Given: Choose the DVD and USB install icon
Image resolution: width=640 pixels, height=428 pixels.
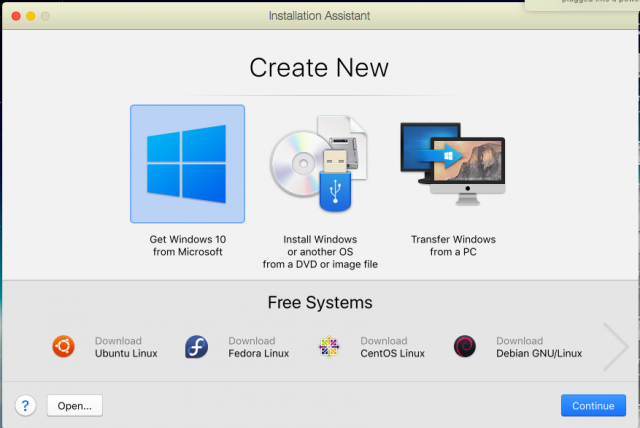Looking at the screenshot, I should (x=319, y=164).
